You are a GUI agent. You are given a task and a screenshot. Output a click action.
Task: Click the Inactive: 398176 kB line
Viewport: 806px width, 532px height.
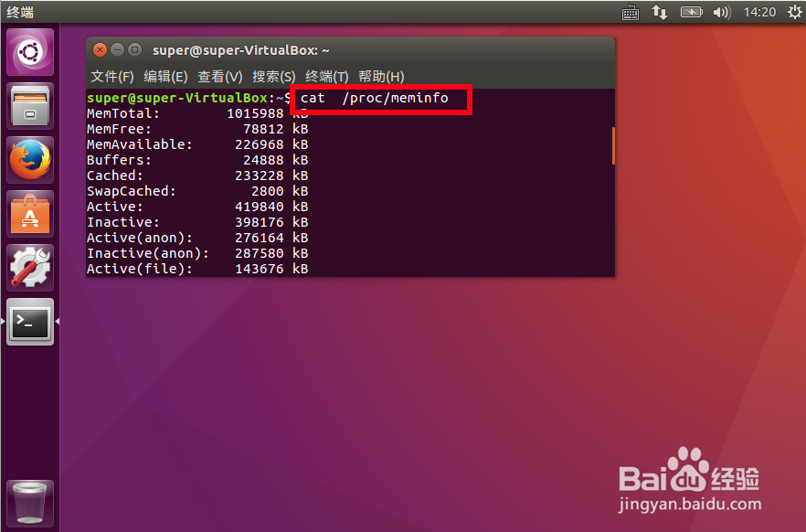coord(197,222)
